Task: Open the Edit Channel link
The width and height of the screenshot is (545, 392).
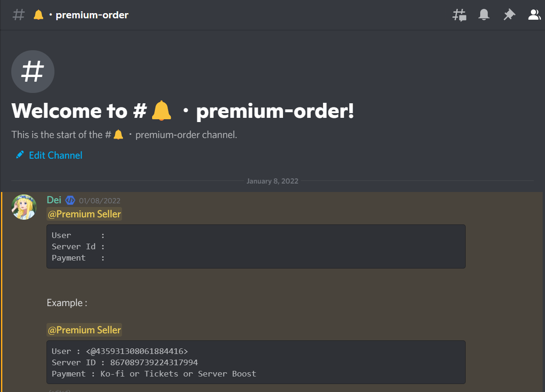Action: click(55, 155)
